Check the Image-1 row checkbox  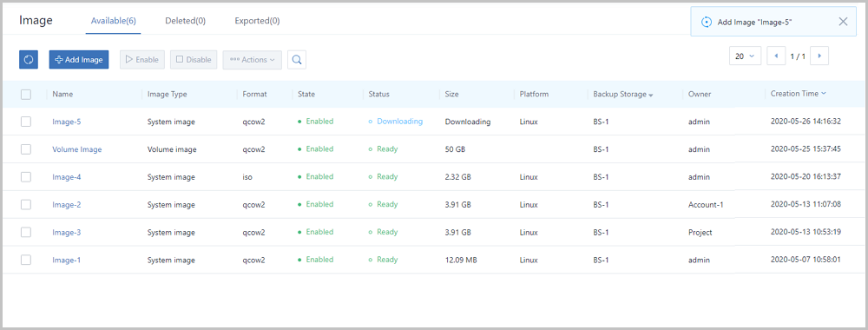point(26,260)
